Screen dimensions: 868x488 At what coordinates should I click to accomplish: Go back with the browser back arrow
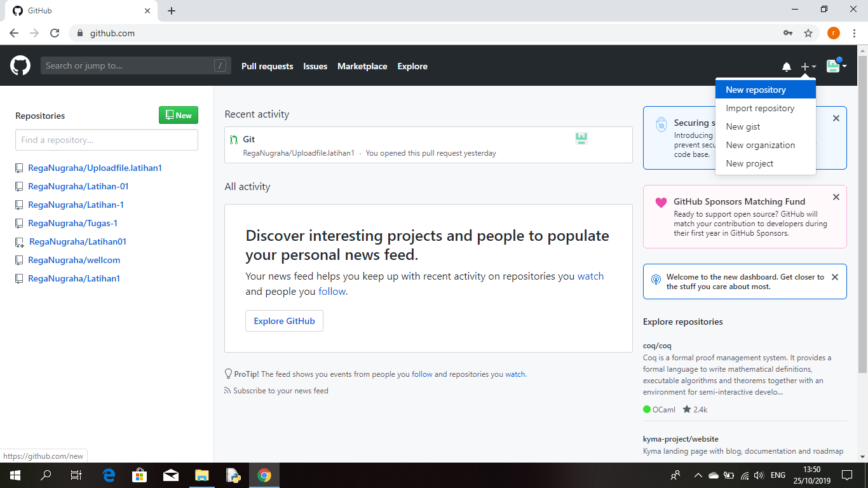point(14,33)
